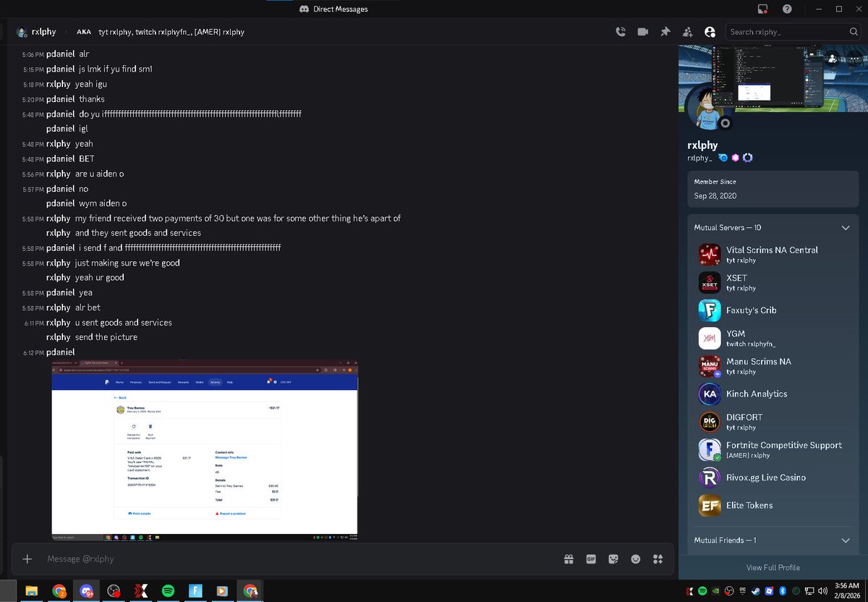The image size is (868, 602).
Task: Open the sticker picker
Action: pos(613,559)
